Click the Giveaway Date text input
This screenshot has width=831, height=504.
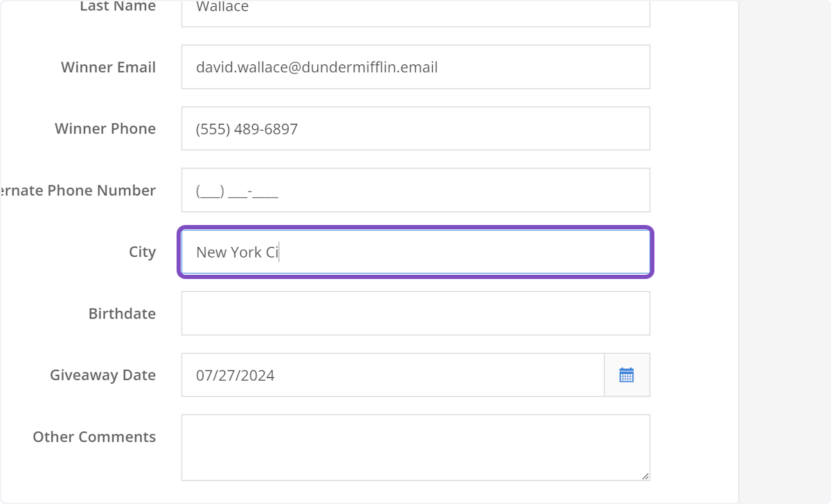(393, 375)
